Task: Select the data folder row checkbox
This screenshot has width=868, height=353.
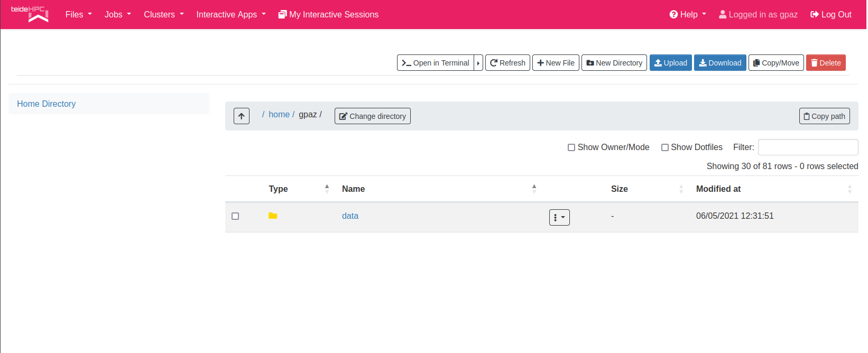Action: [x=235, y=216]
